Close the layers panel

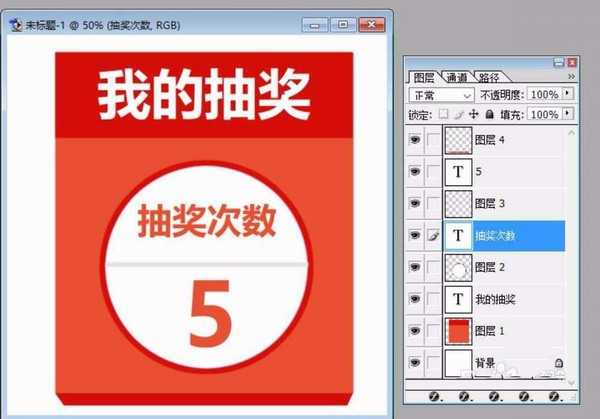point(572,62)
